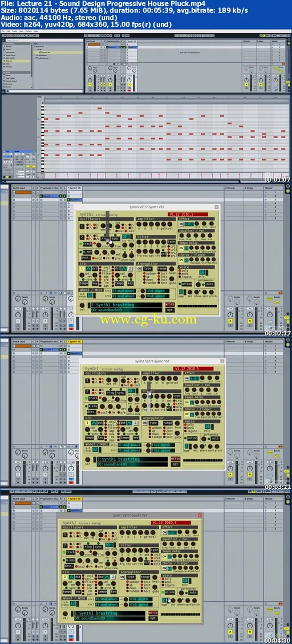Open lfo1 depth destination dropdown, frame 00:03:22
292x644 pixels.
(x=163, y=445)
